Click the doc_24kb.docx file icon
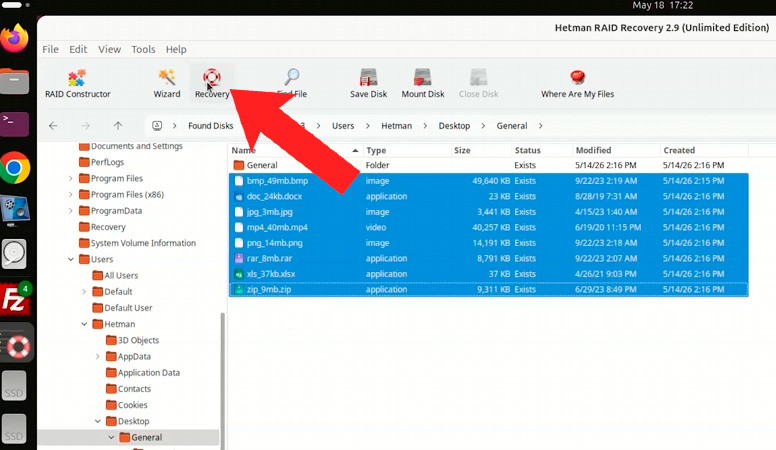This screenshot has height=450, width=776. click(x=239, y=196)
